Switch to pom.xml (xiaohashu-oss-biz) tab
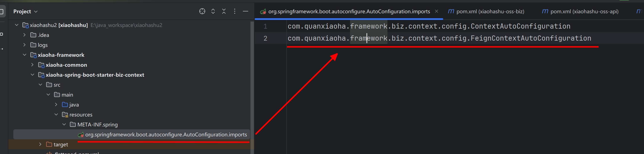Viewport: 644px width, 154px height. [486, 11]
